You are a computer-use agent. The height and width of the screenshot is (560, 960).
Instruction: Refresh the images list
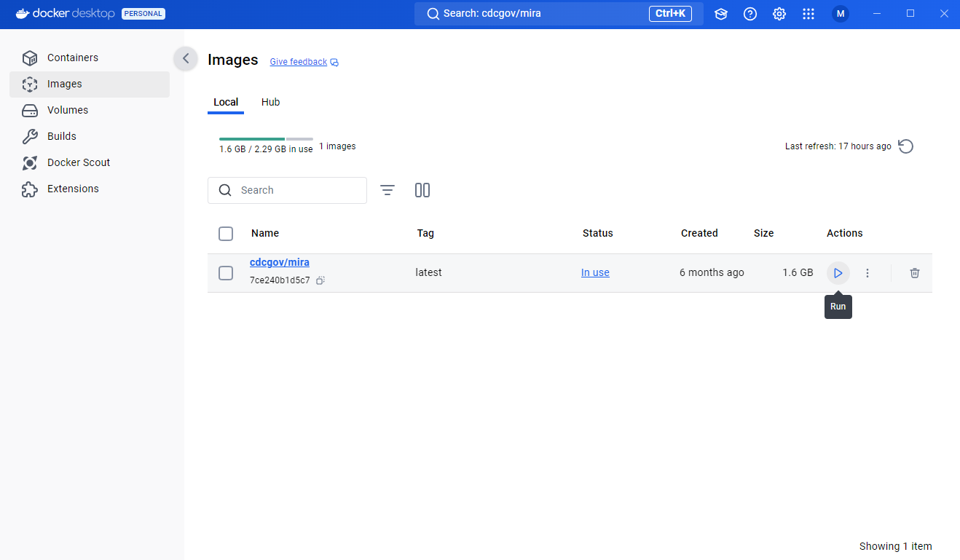pos(905,146)
